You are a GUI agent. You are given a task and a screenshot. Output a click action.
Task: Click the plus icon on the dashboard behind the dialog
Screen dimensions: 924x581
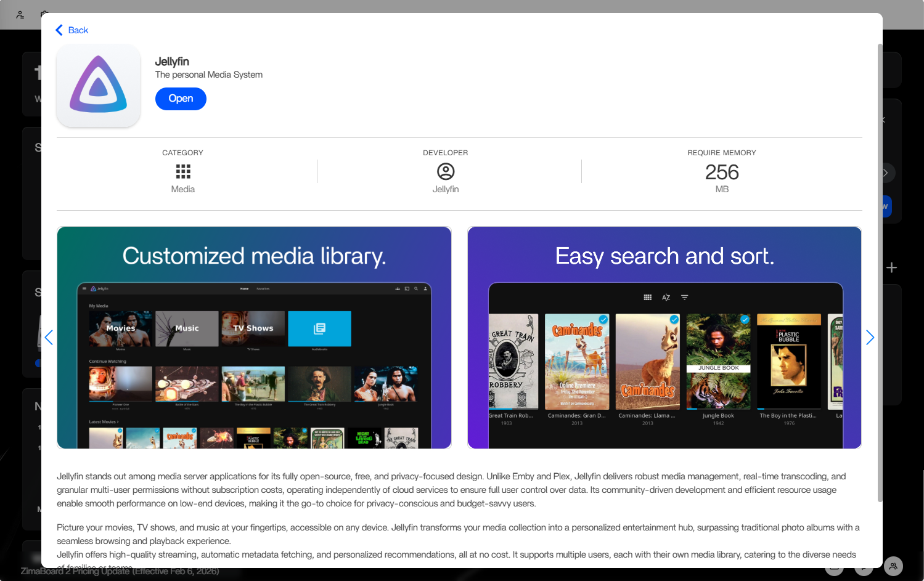[x=891, y=267]
